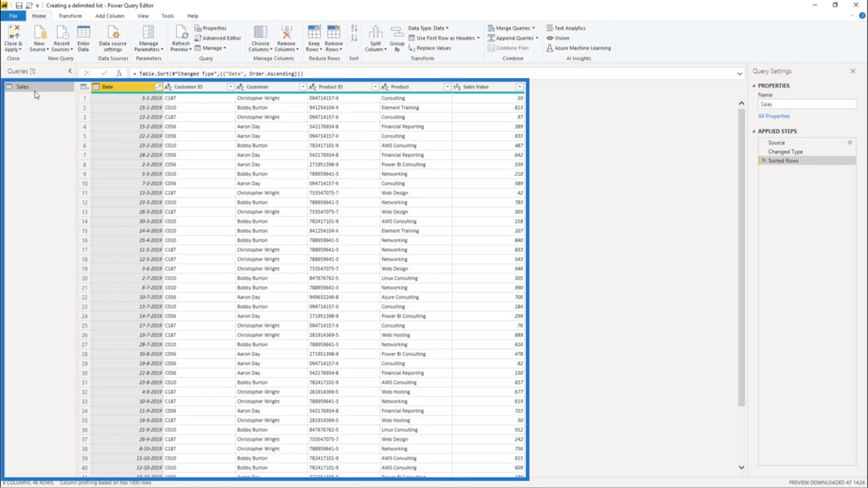Screen dimensions: 868x488
Task: Collapse the APPLIED STEPS section
Action: (x=754, y=131)
